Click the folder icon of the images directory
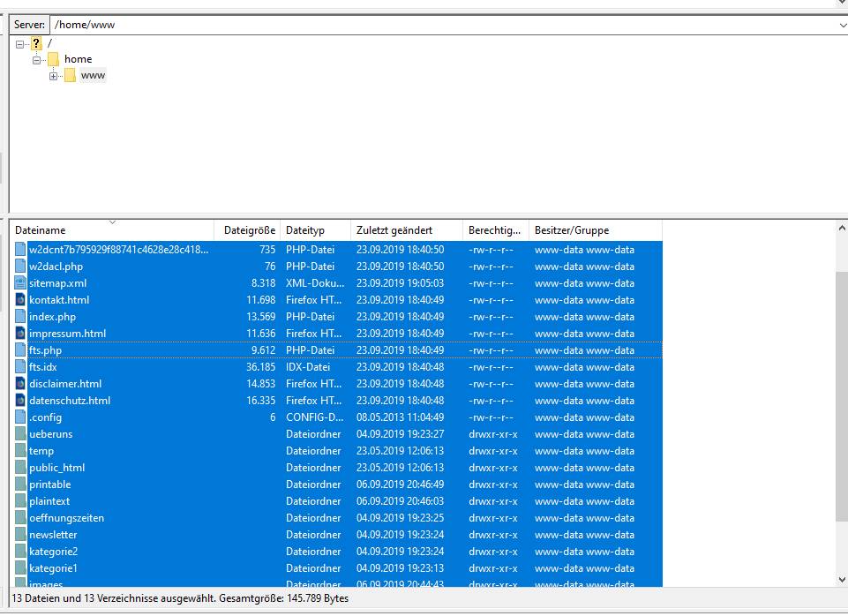This screenshot has height=616, width=848. tap(20, 584)
